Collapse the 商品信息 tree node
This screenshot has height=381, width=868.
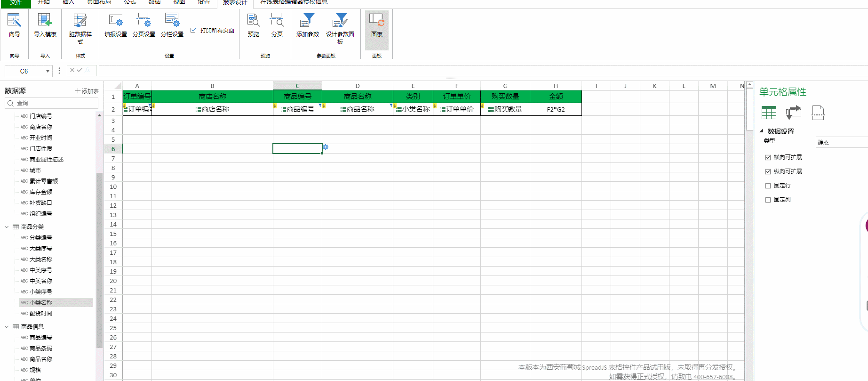[x=7, y=327]
